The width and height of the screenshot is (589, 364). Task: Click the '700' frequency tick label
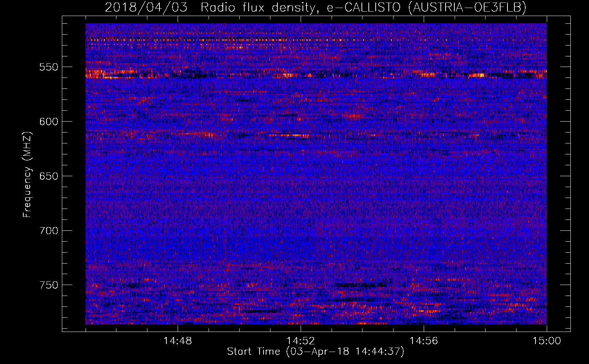(x=48, y=231)
